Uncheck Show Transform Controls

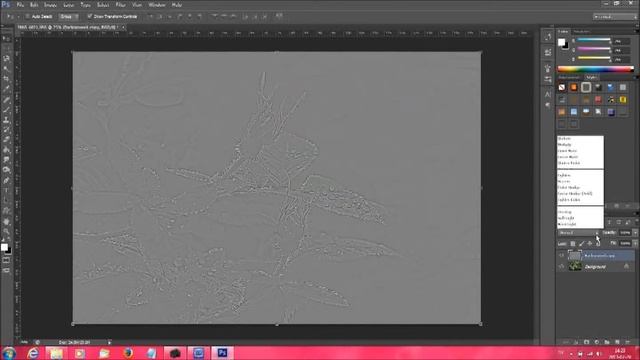click(89, 16)
